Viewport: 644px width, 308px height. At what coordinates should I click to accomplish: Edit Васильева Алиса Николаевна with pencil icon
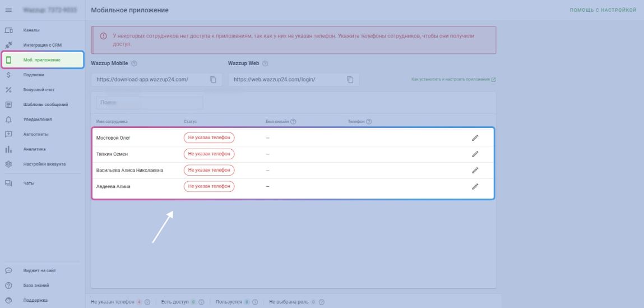(x=475, y=170)
